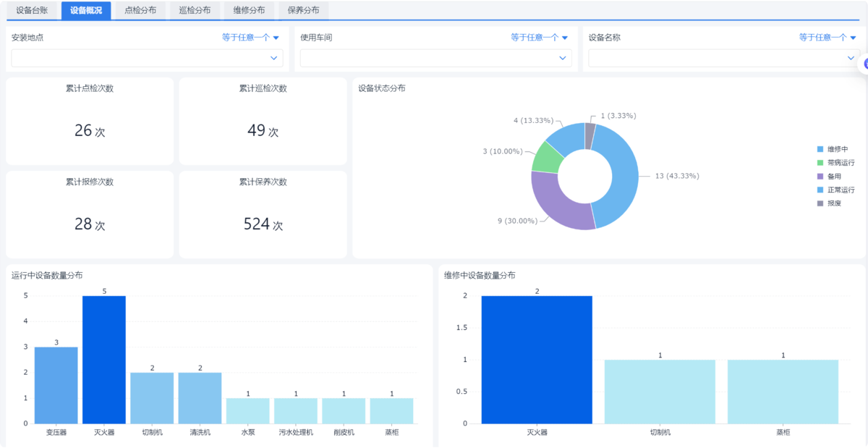Open 等于任意一个 dropdown for 安装地点
The image size is (868, 448).
pyautogui.click(x=250, y=38)
